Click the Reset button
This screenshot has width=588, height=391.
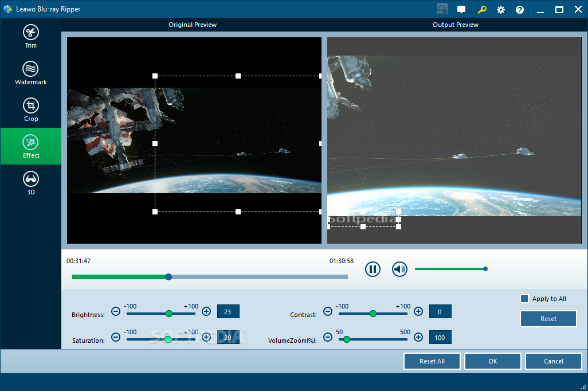pyautogui.click(x=548, y=319)
